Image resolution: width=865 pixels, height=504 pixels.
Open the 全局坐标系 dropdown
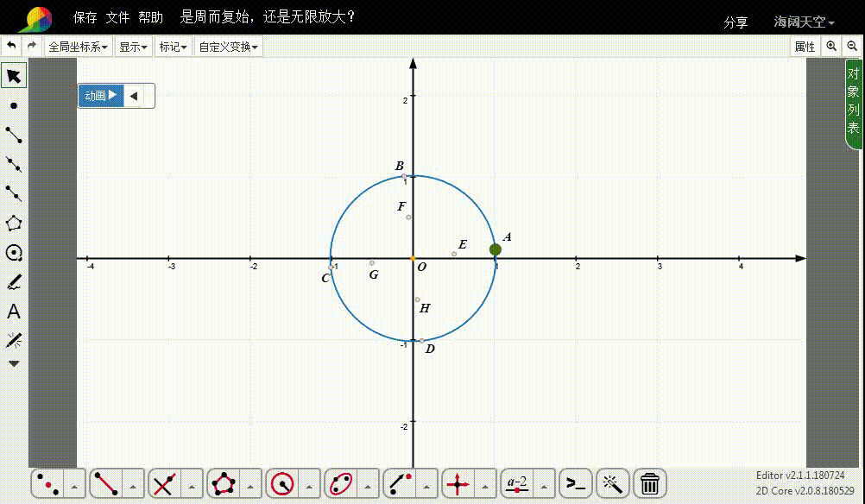(78, 47)
